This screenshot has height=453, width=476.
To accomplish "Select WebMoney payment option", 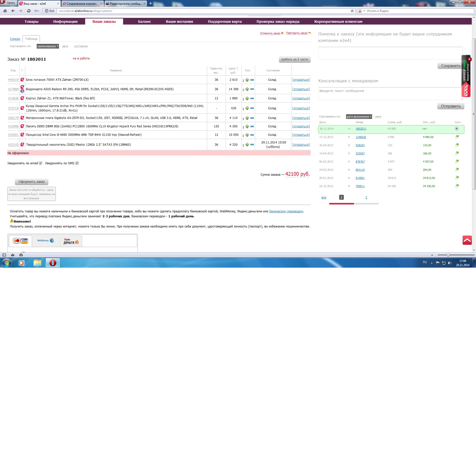I will coord(46,241).
